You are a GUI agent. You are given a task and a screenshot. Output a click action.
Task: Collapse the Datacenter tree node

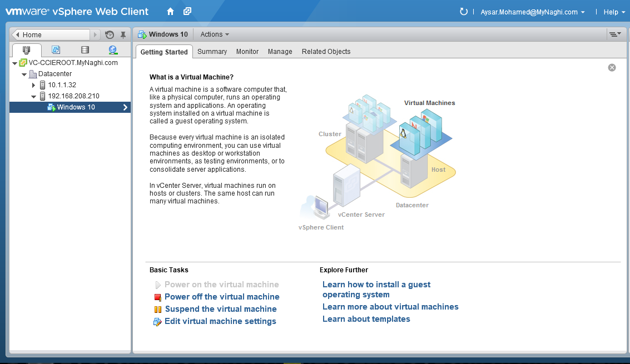tap(24, 74)
